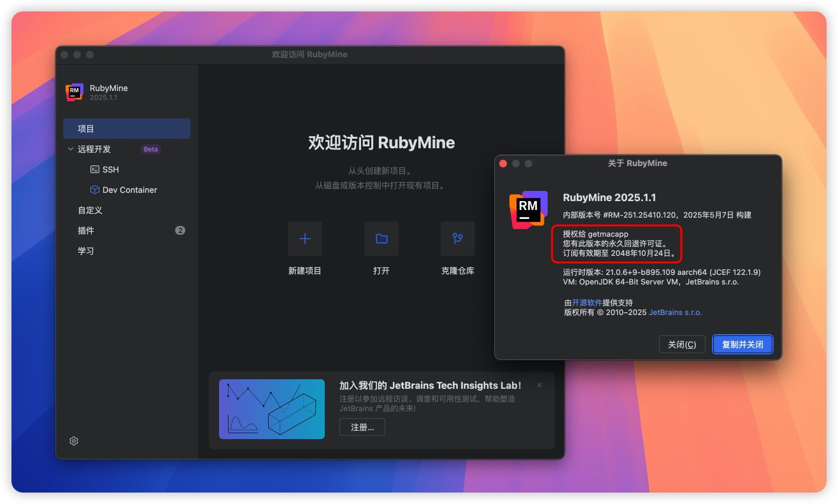Screen dimensions: 838x504
Task: Collapse the 远程开发 section chevron
Action: 70,149
